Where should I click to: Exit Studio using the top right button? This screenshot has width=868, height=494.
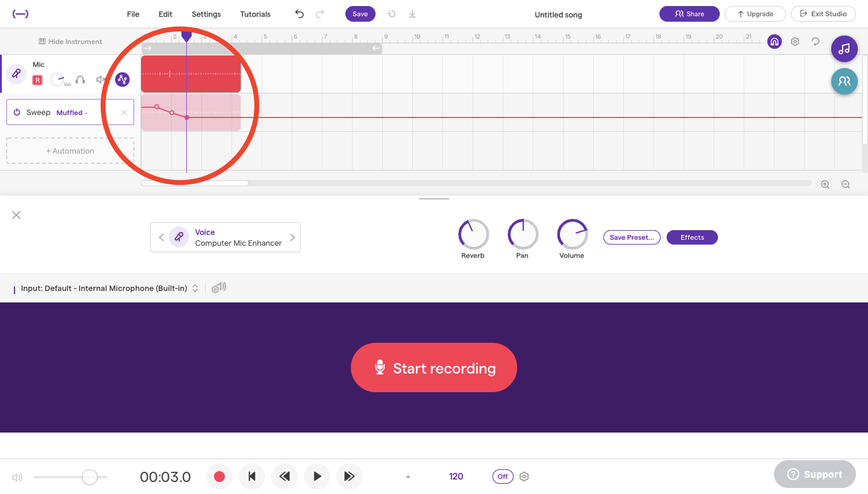click(x=823, y=14)
